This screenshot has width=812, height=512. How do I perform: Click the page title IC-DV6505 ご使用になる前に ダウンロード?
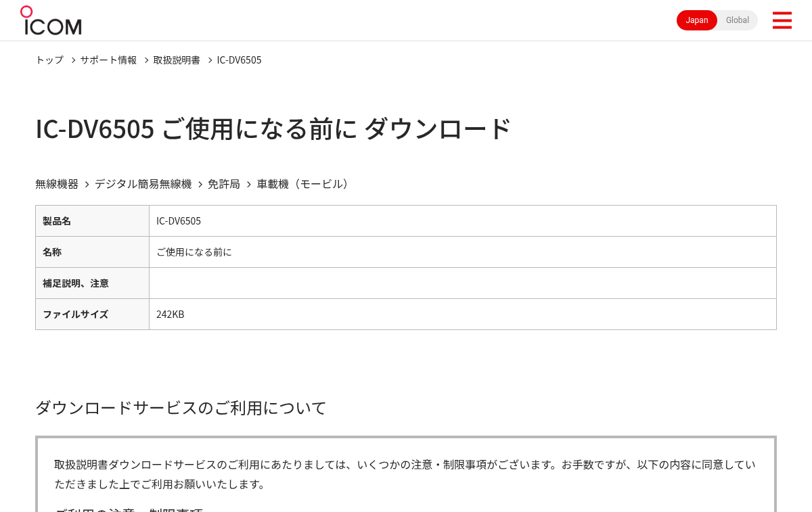(273, 129)
